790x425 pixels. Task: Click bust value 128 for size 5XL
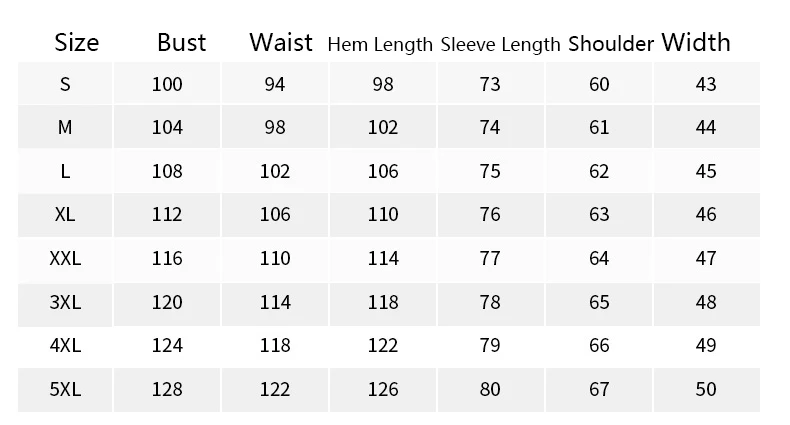click(167, 388)
